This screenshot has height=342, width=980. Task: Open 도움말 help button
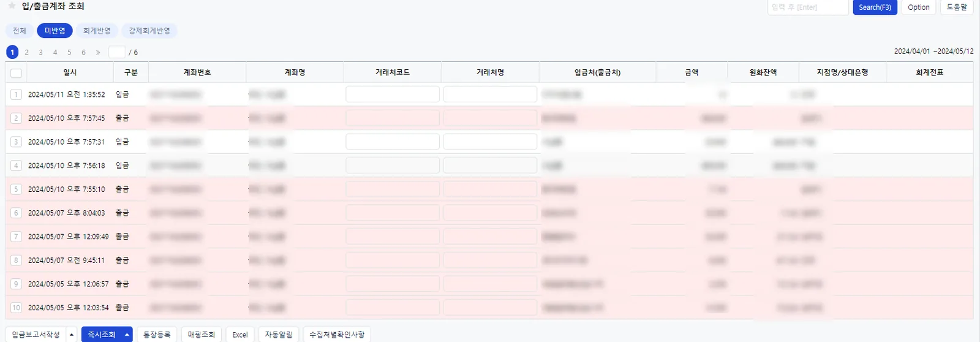[957, 7]
